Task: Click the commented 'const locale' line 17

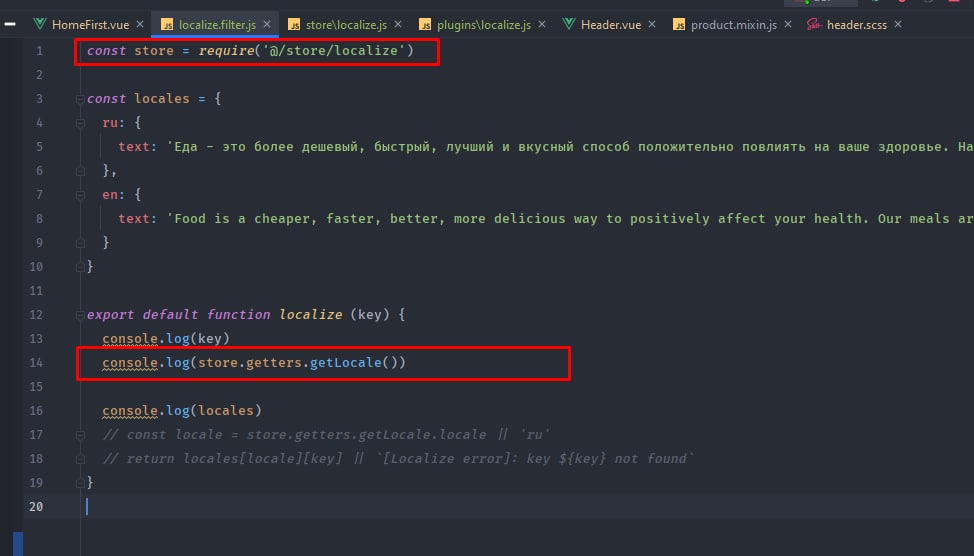Action: pyautogui.click(x=326, y=435)
